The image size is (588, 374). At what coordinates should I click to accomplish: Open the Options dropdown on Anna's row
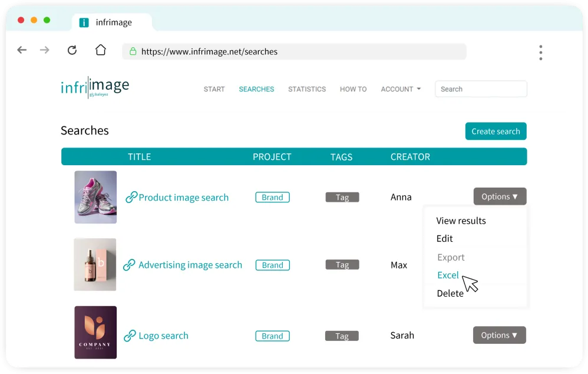click(x=499, y=196)
